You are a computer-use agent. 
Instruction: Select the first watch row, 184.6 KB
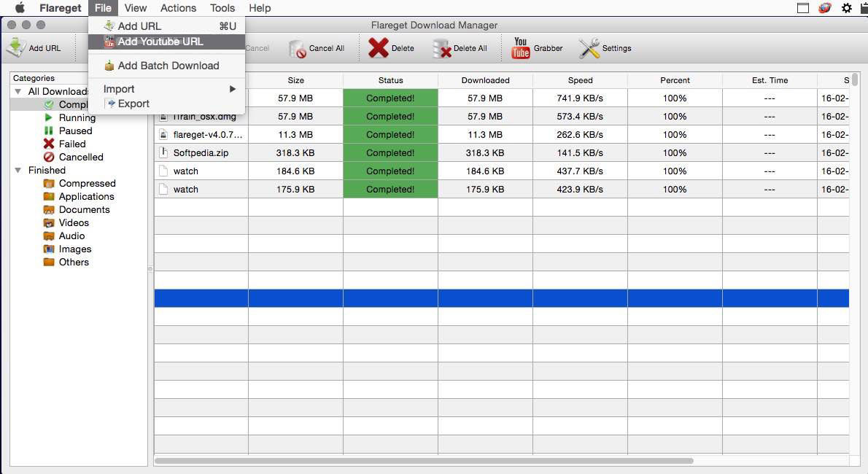coord(502,171)
